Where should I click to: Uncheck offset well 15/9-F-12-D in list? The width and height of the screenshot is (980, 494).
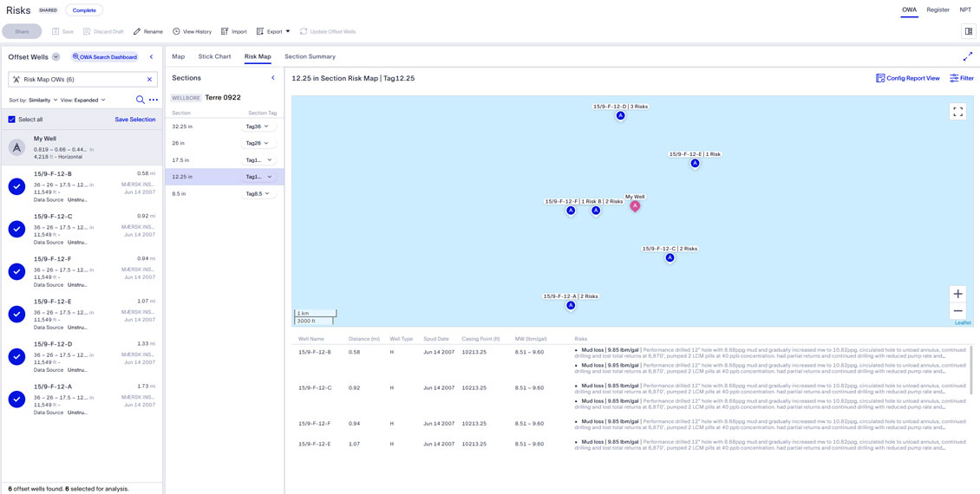(16, 356)
